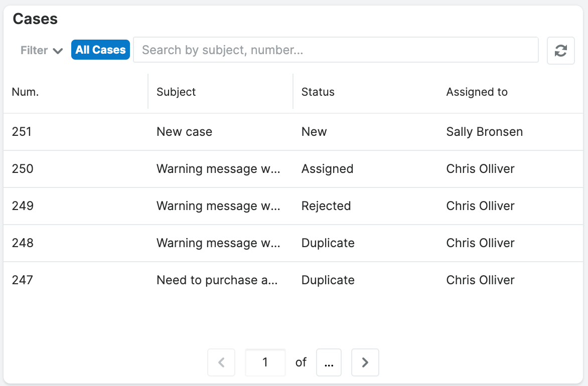
Task: Open case number 251
Action: tap(22, 132)
